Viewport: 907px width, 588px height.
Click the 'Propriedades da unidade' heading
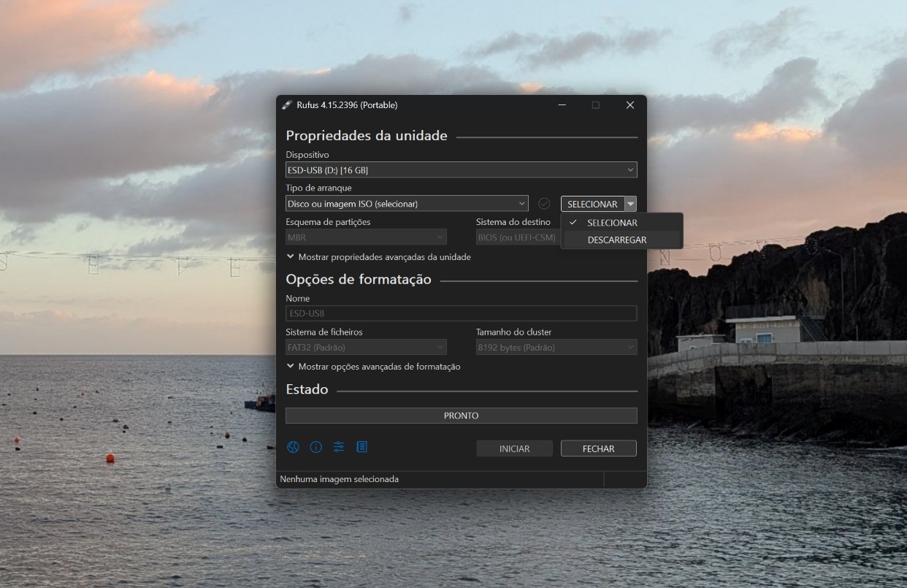coord(367,136)
